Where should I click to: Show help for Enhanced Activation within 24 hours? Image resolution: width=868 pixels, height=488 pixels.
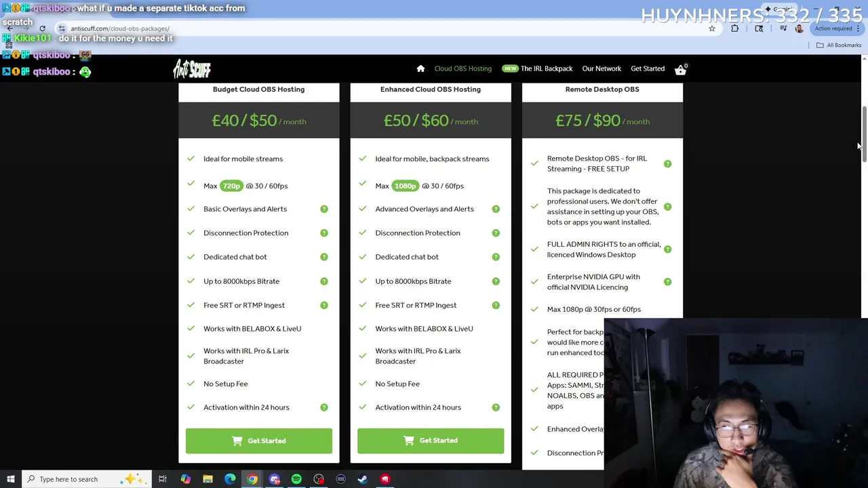pos(496,407)
